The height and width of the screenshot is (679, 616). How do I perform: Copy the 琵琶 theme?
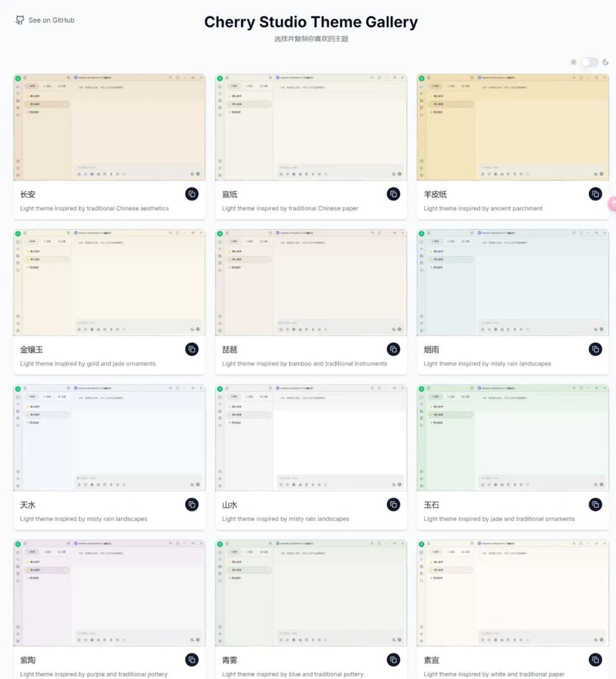click(394, 349)
